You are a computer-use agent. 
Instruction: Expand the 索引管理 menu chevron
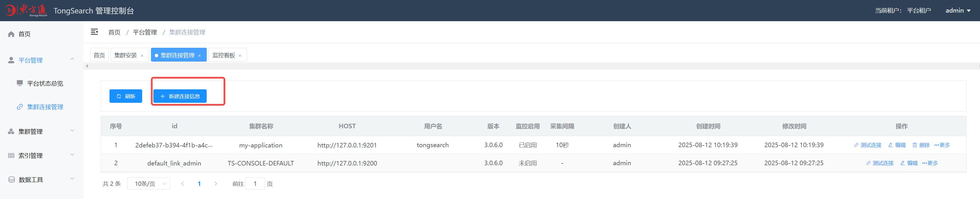point(72,155)
